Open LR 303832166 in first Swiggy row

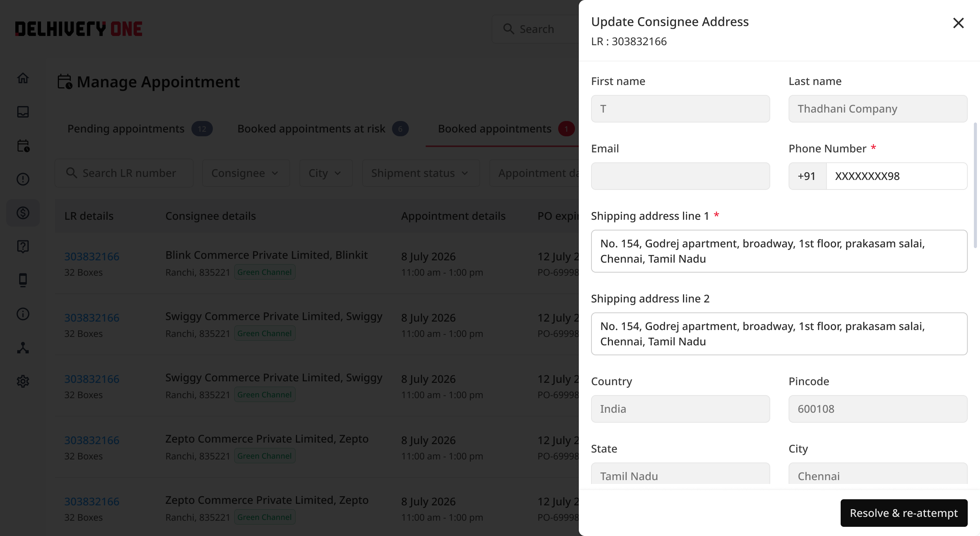click(92, 318)
